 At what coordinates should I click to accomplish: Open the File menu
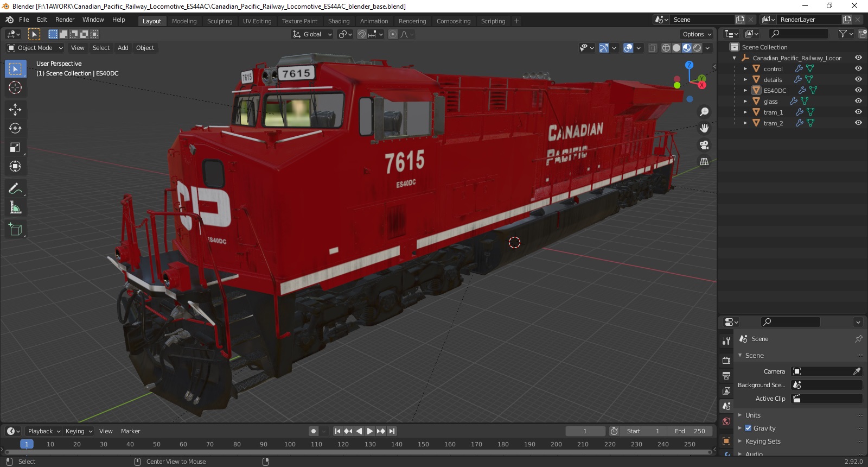[24, 20]
